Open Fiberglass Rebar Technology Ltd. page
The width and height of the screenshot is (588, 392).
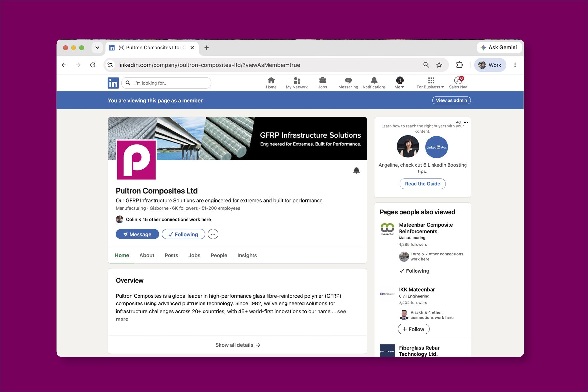419,351
